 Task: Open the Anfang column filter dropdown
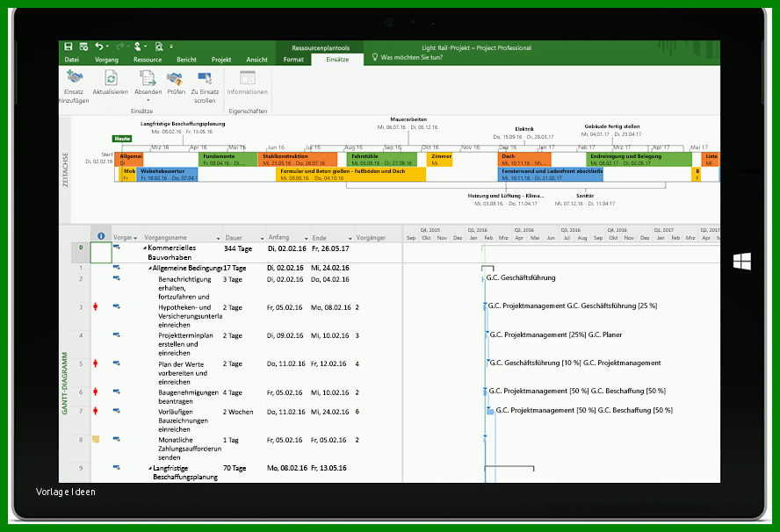pyautogui.click(x=306, y=238)
